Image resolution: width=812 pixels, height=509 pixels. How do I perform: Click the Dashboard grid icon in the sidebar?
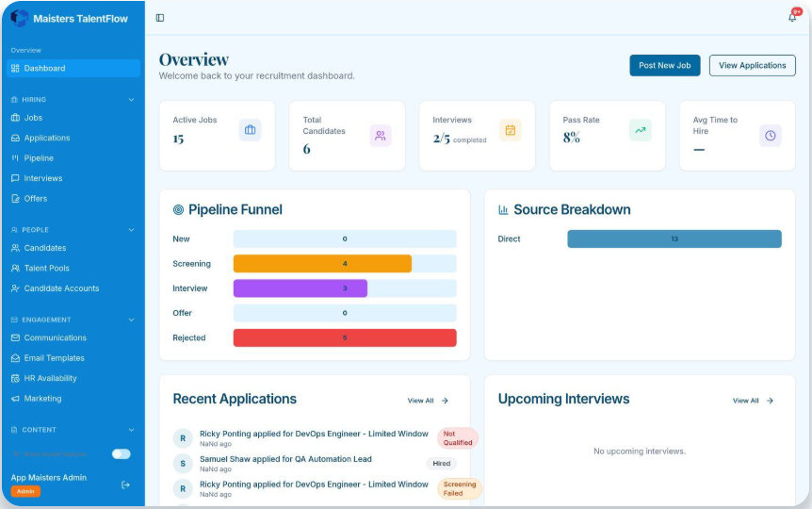pos(15,69)
